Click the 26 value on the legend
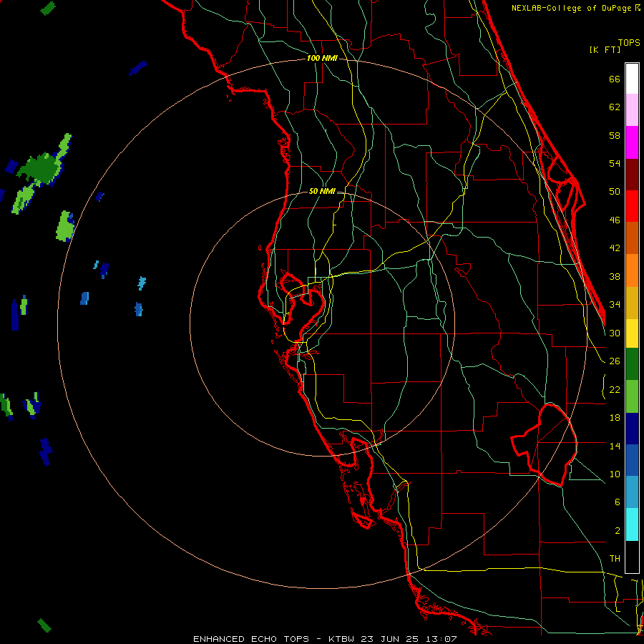Image resolution: width=644 pixels, height=644 pixels. (615, 361)
